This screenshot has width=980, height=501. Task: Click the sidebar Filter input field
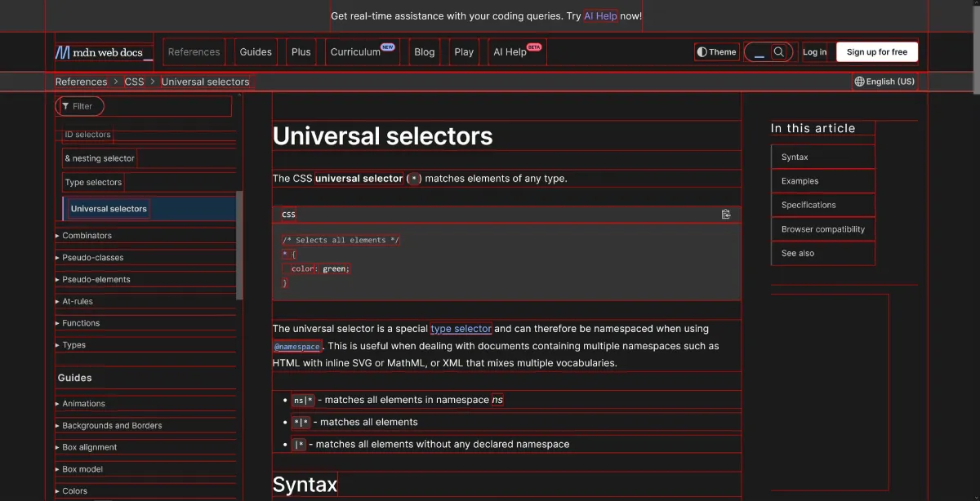pos(86,106)
